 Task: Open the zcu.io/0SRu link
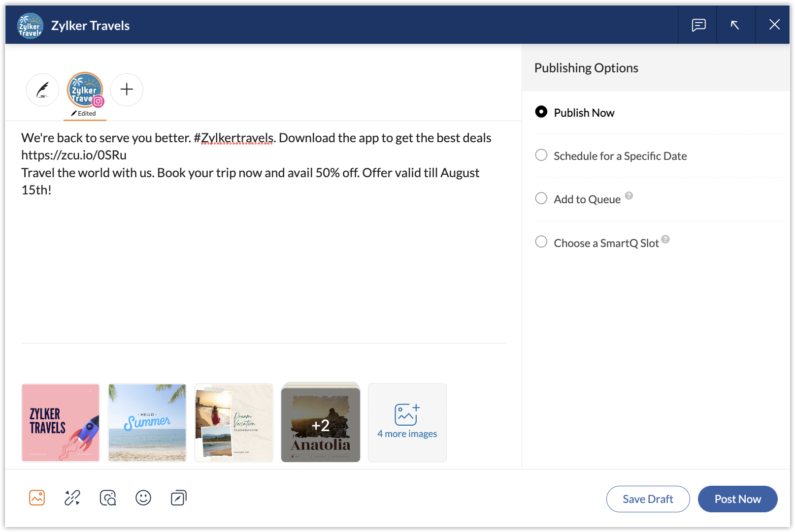click(73, 155)
